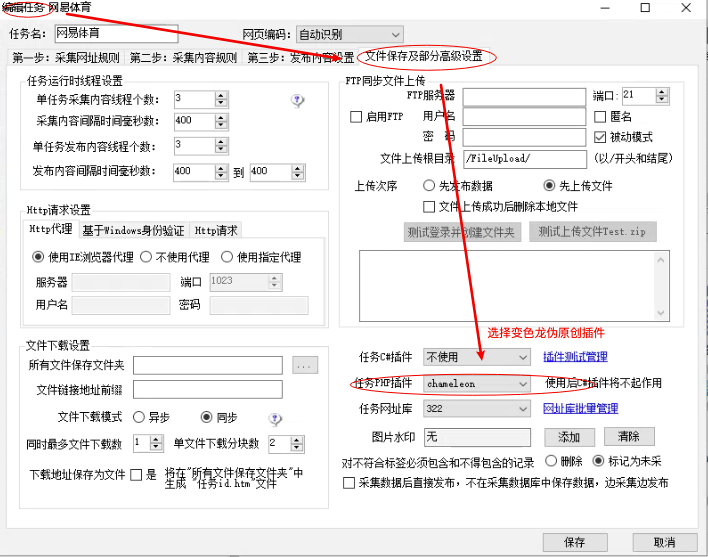Select the 标记为未采 radio button
Viewport: 708px width, 557px height.
(598, 461)
